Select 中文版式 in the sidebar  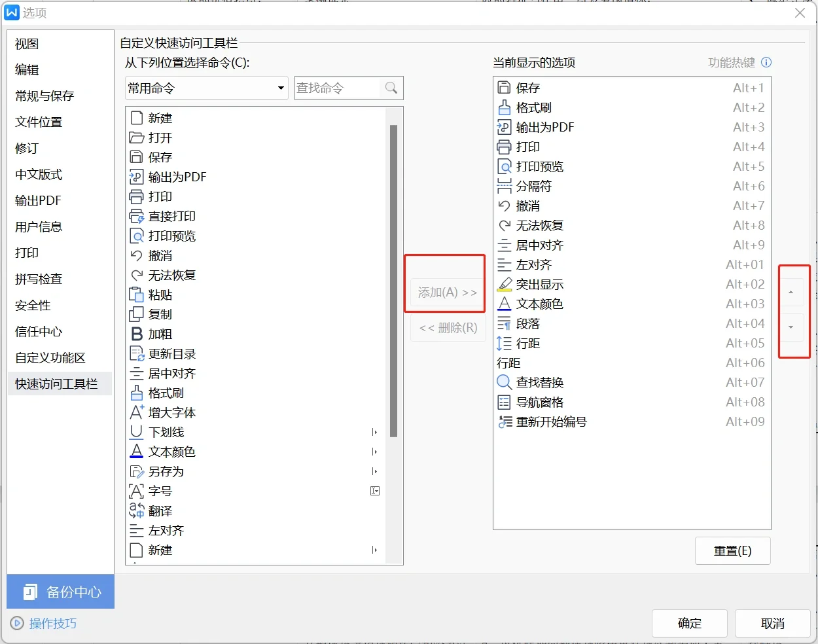[39, 175]
